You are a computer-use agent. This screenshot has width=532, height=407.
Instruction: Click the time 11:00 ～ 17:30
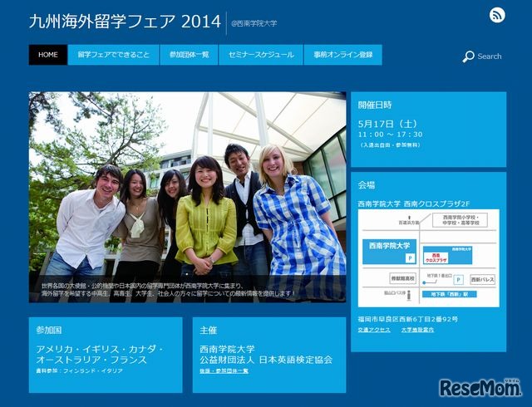tap(391, 135)
